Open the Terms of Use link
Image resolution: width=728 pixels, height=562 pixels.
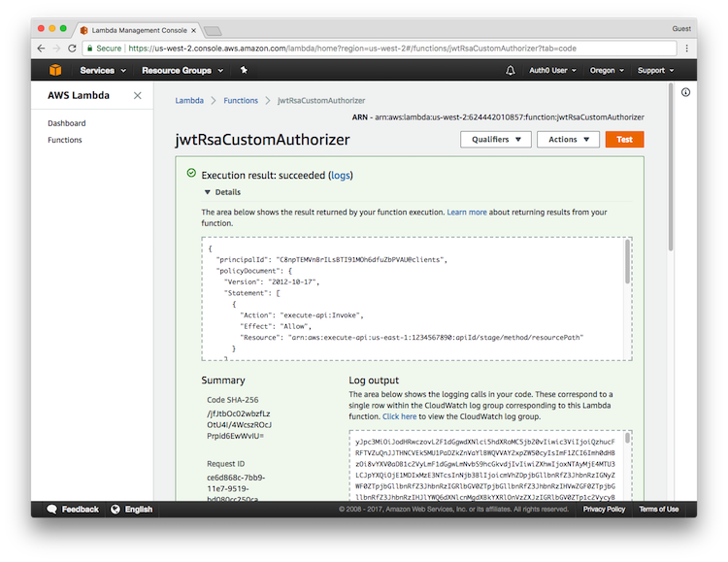[658, 509]
